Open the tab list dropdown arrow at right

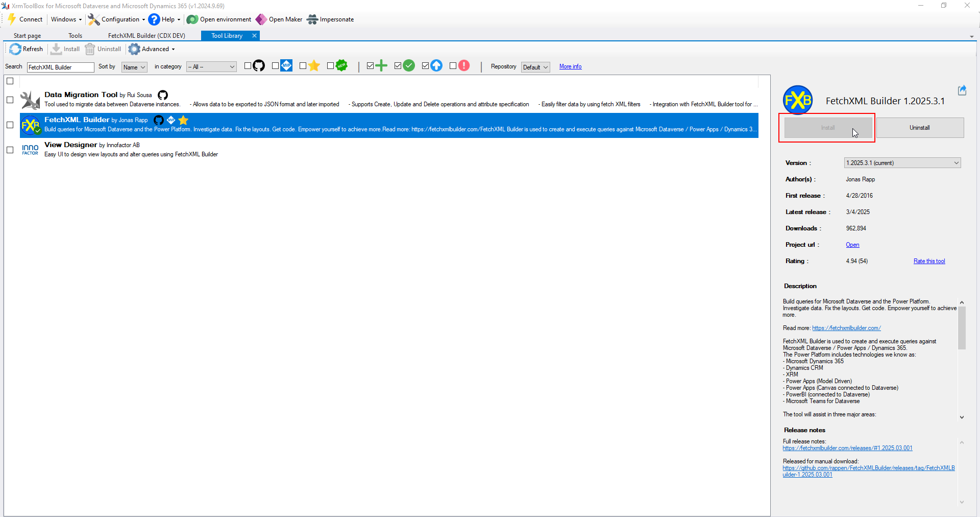click(971, 37)
